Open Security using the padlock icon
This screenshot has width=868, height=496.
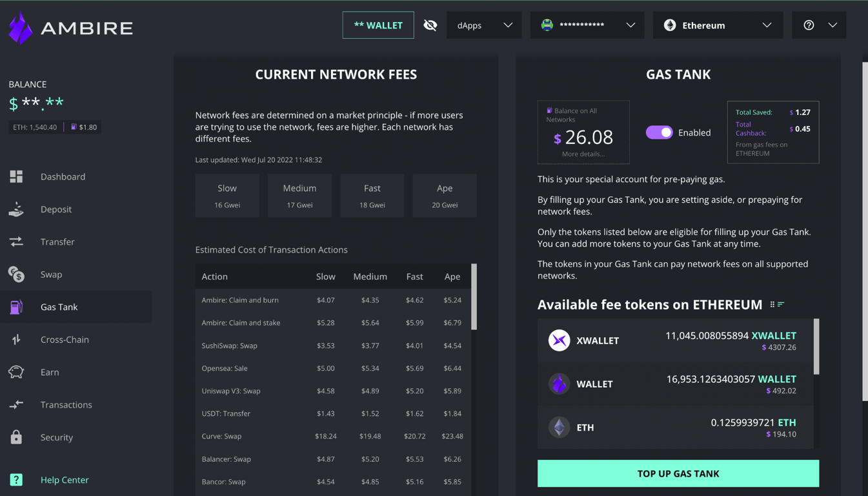click(15, 437)
